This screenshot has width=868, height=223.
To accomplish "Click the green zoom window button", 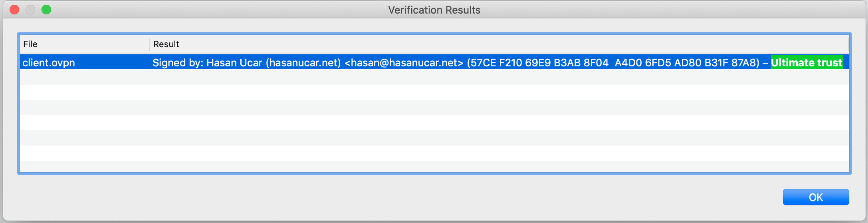I will (46, 10).
